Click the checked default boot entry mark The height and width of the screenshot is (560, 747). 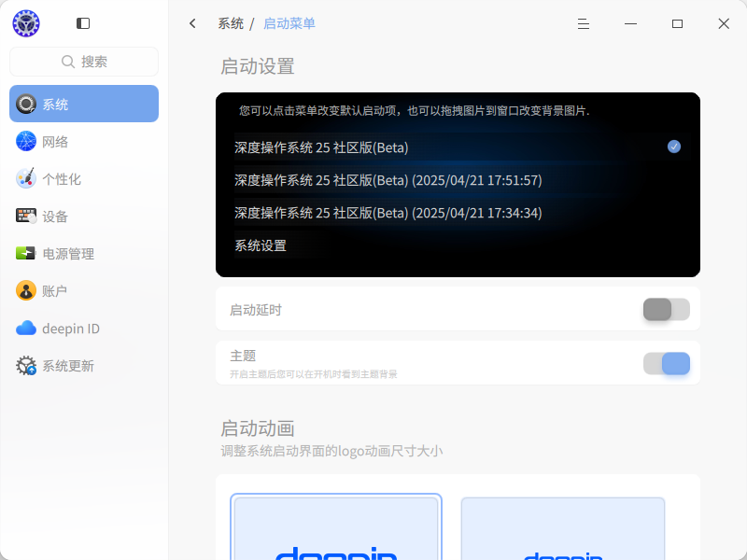pos(673,147)
